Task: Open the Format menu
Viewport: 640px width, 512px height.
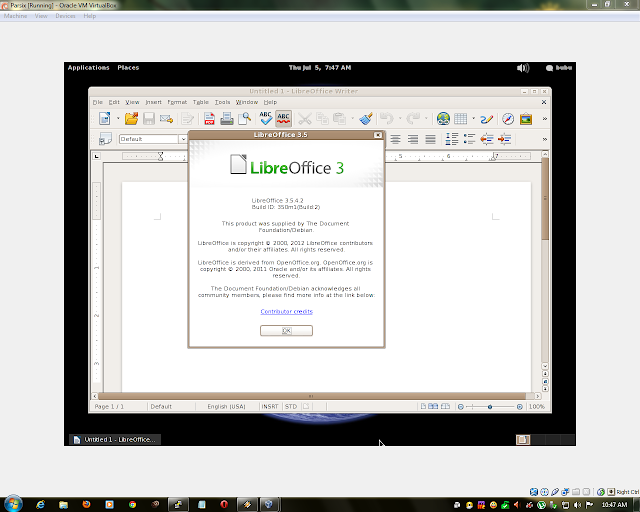Action: point(177,102)
